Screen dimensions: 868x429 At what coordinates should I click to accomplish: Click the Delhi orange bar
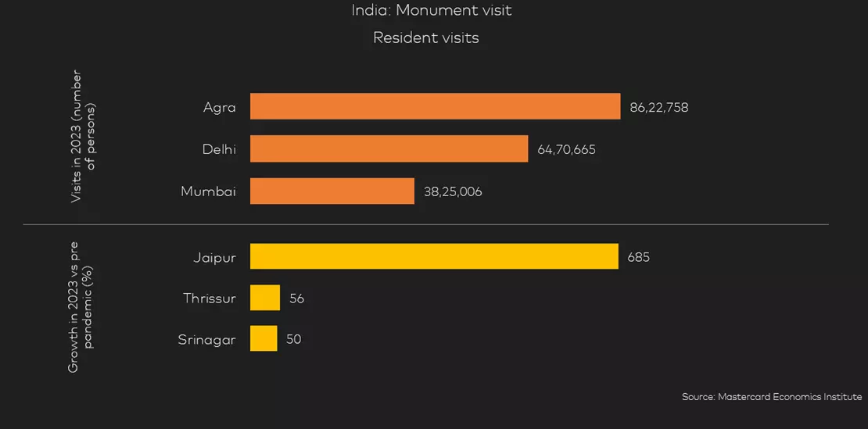(x=389, y=148)
